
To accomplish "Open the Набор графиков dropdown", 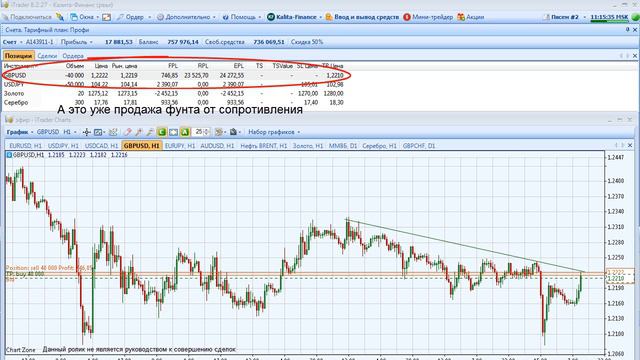I will 274,132.
